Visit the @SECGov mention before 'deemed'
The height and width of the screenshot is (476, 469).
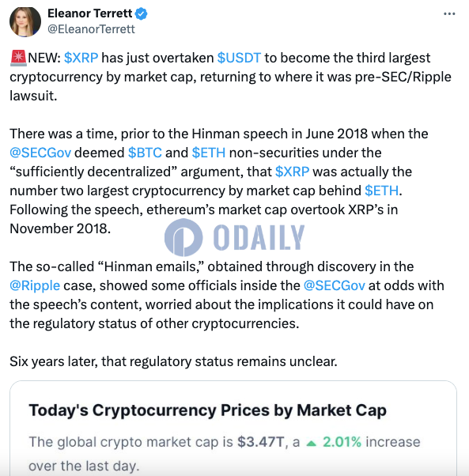[x=40, y=153]
